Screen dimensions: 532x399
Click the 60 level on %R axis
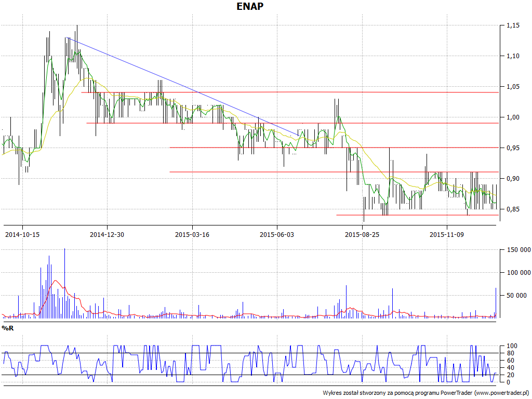tap(510, 361)
